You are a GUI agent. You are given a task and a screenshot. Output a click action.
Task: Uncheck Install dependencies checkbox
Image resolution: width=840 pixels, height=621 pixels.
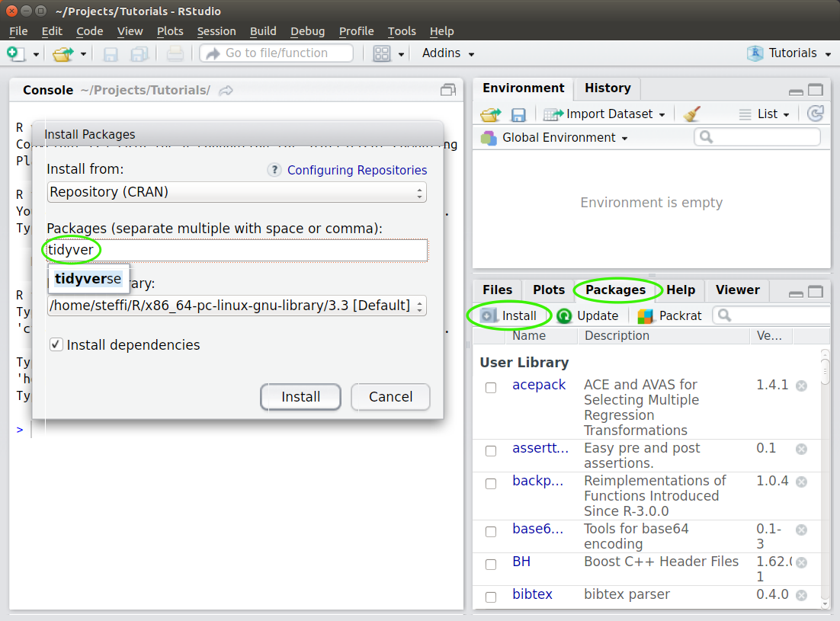[56, 344]
